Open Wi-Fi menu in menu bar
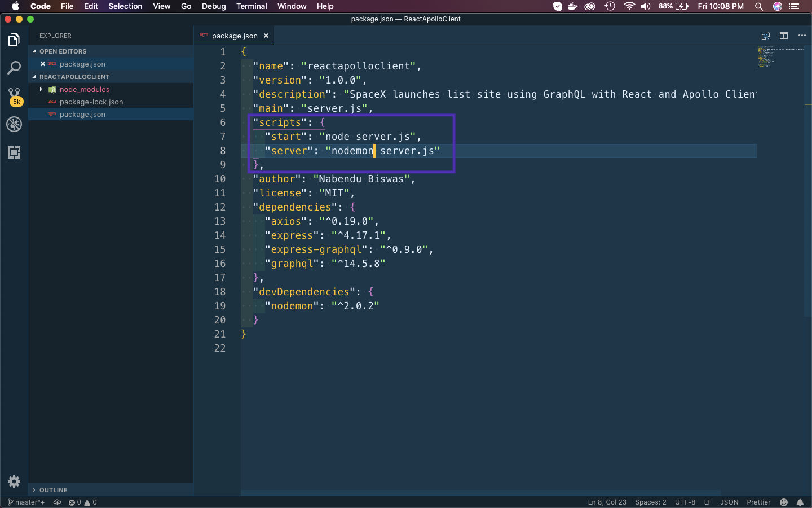Screen dimensions: 812x508 (629, 6)
